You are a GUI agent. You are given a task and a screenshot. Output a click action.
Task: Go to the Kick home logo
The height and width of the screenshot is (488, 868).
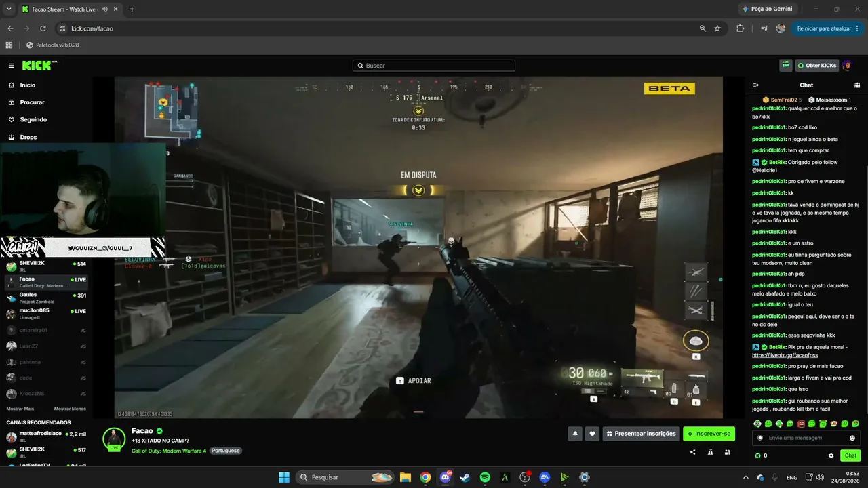[x=39, y=66]
